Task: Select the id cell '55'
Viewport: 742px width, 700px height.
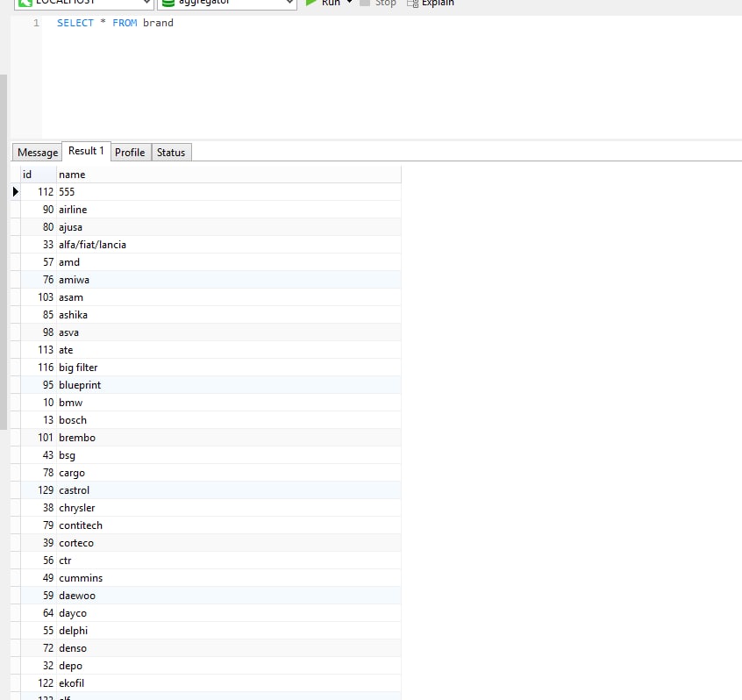Action: tap(39, 631)
